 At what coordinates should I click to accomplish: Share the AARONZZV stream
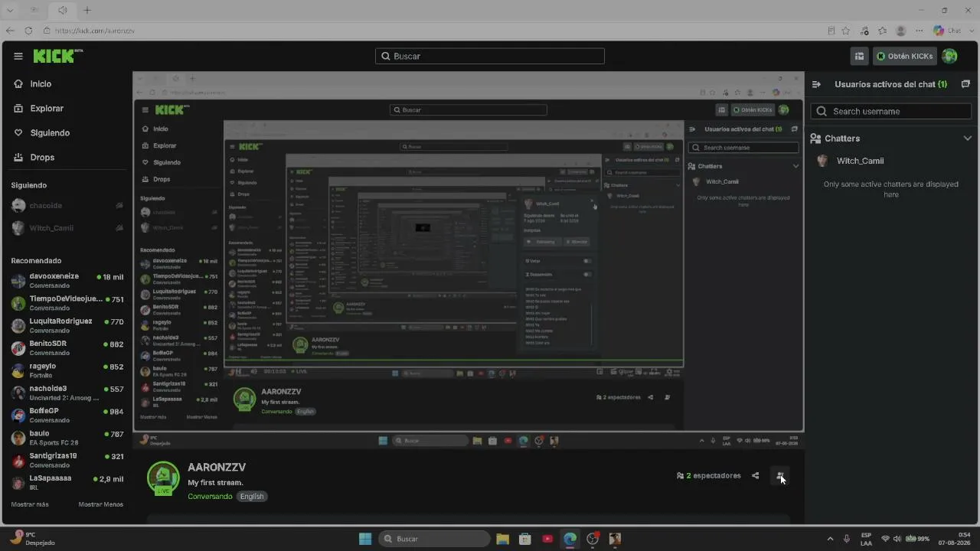coord(755,476)
